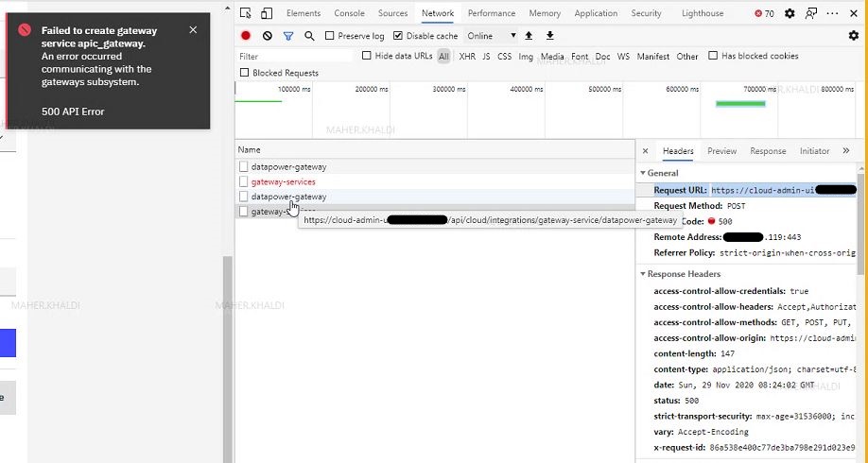Switch to the Sources tab
The image size is (868, 463).
tap(393, 13)
